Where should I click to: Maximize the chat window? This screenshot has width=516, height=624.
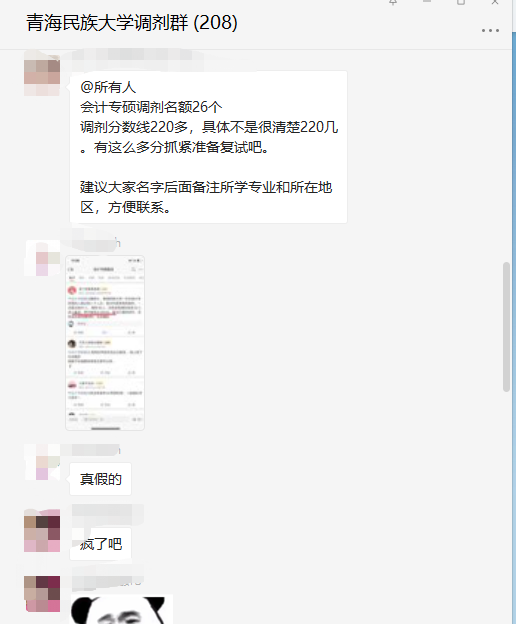pos(461,2)
